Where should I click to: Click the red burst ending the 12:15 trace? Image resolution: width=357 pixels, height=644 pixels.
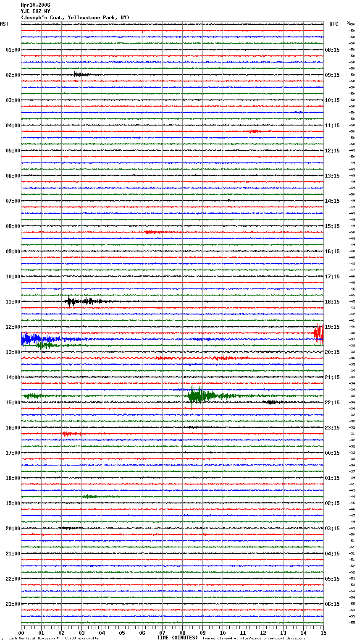pos(319,333)
